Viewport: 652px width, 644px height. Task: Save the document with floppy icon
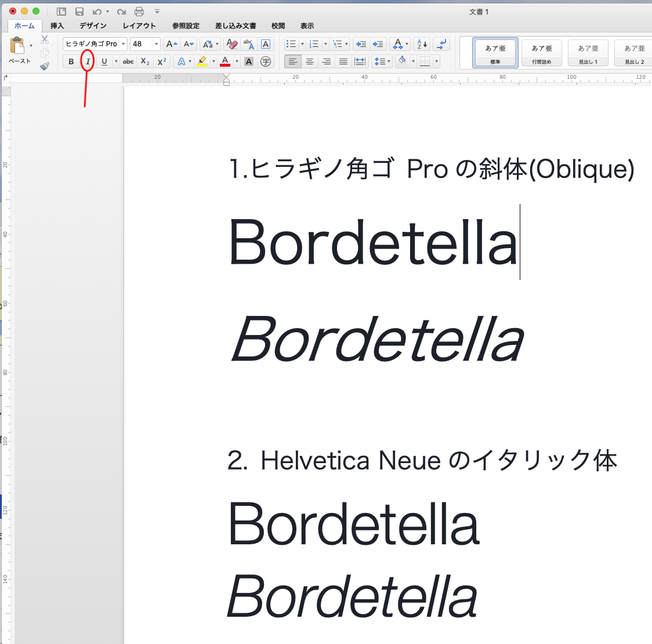pyautogui.click(x=79, y=12)
